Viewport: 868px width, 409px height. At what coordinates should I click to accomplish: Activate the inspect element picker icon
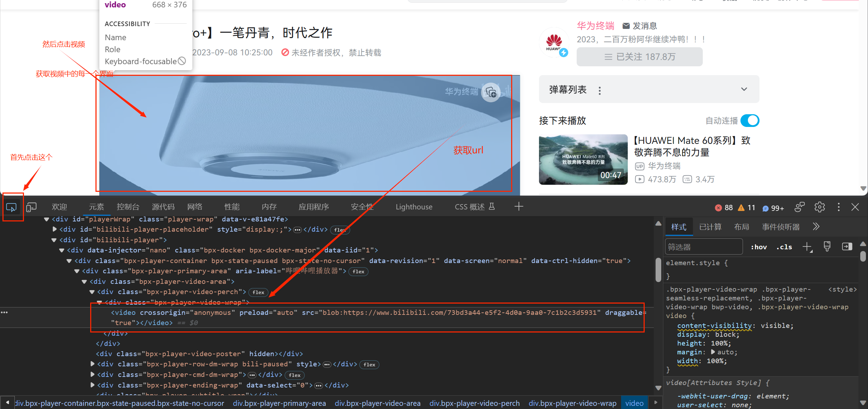(11, 207)
